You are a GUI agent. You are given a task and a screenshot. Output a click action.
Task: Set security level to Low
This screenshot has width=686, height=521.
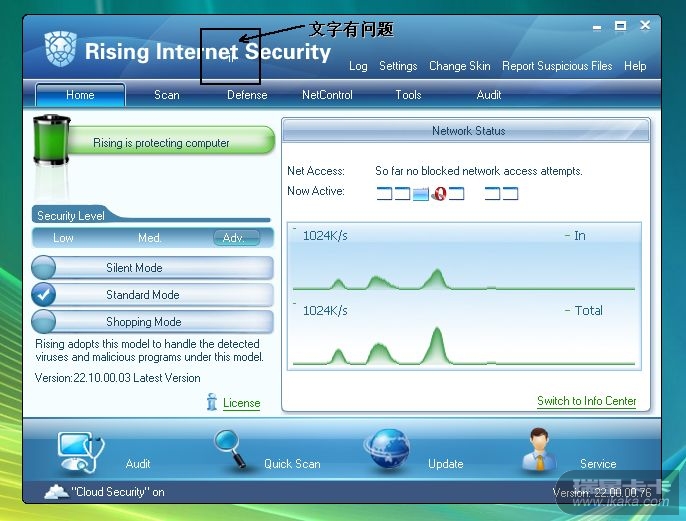point(63,238)
